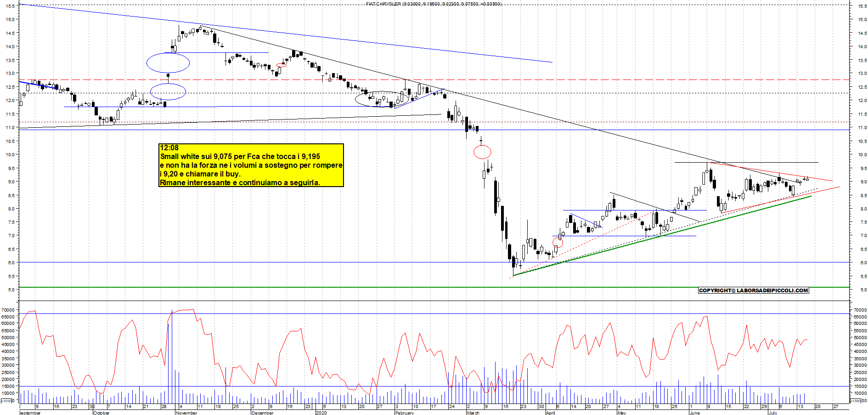Click the 'March' month label
Image resolution: width=868 pixels, height=415 pixels.
[x=473, y=413]
